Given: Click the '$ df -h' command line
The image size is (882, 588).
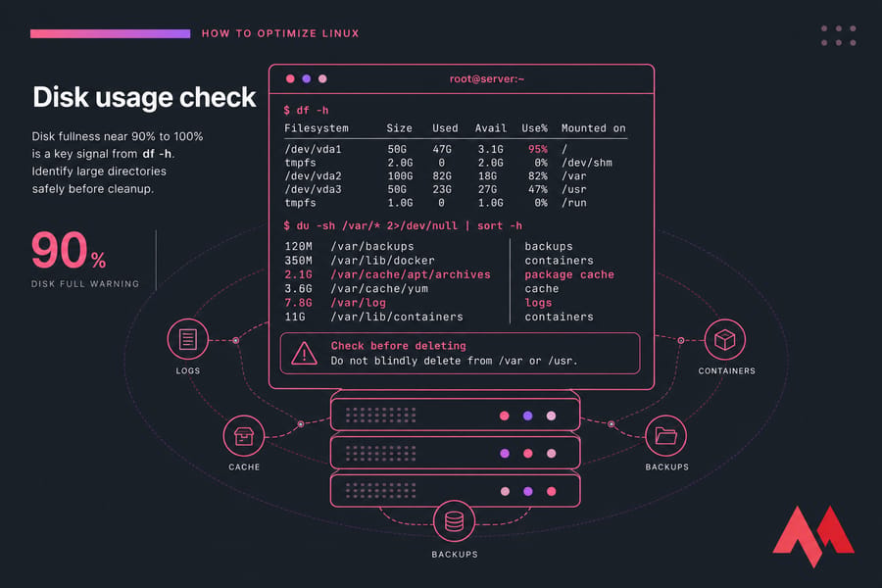Looking at the screenshot, I should click(306, 111).
